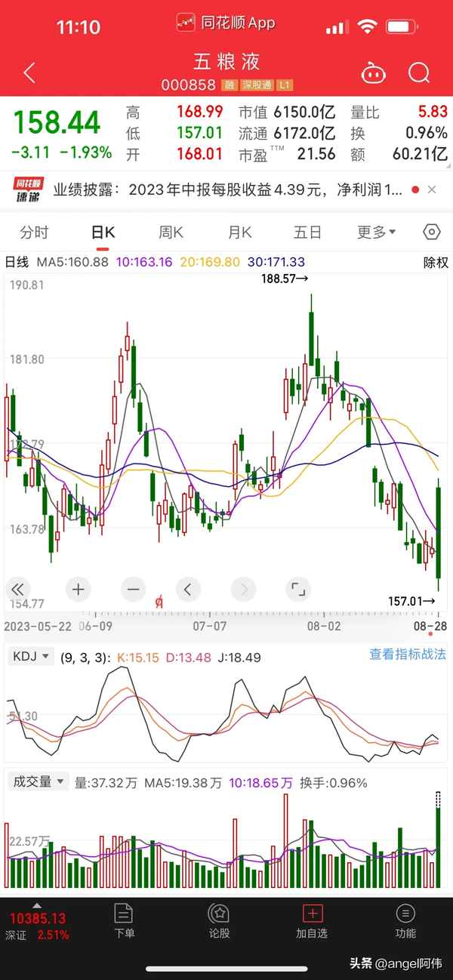Tap the 开 168.01 value
Screen dimensions: 453x980
(x=200, y=154)
